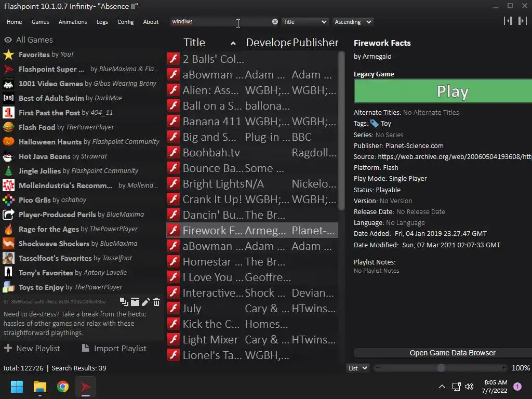
Task: Select Tasselfoot's Favorites playlist
Action: pos(82,258)
